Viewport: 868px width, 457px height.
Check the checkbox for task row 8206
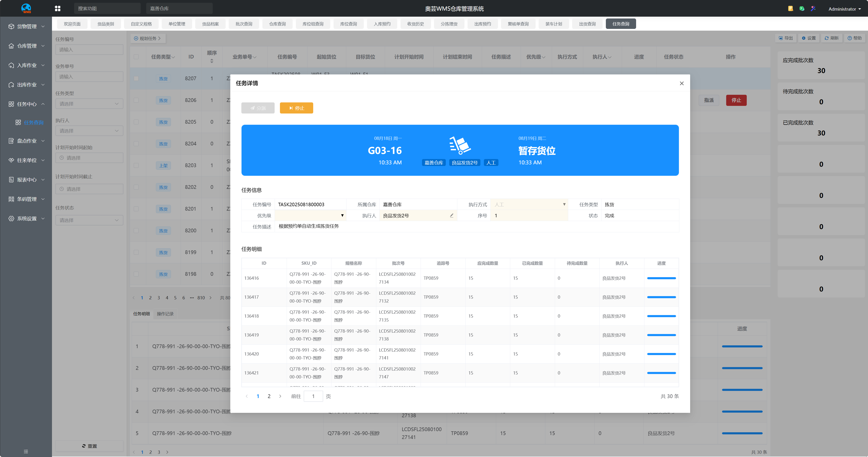coord(136,100)
